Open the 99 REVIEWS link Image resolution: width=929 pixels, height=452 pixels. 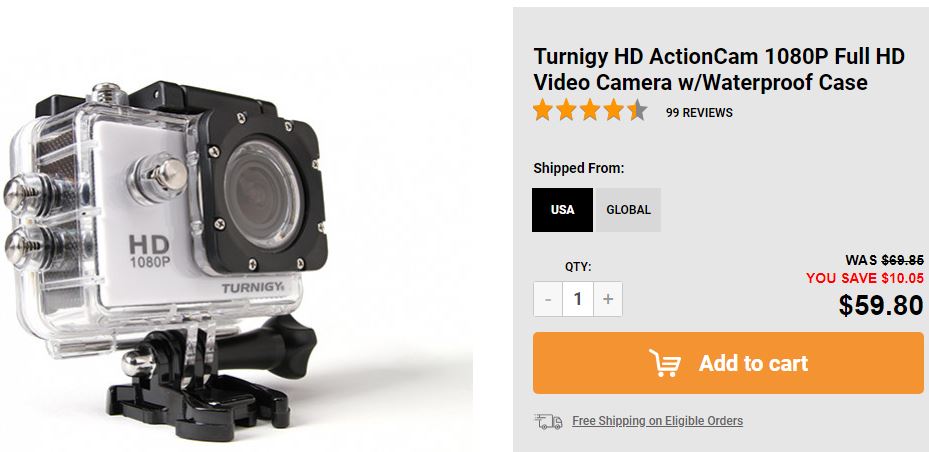tap(699, 113)
